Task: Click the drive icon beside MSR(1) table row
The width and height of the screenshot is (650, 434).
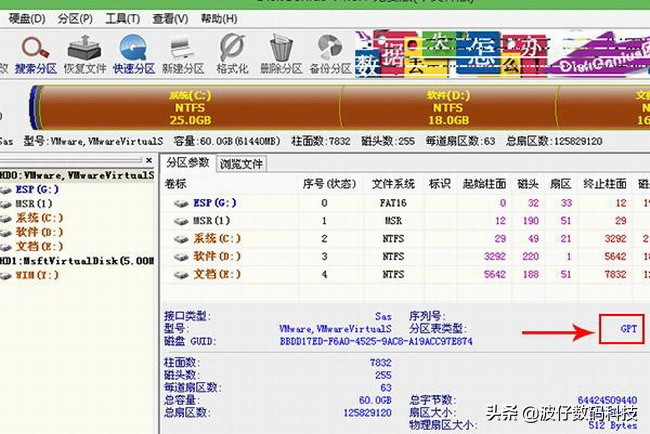Action: click(x=181, y=221)
